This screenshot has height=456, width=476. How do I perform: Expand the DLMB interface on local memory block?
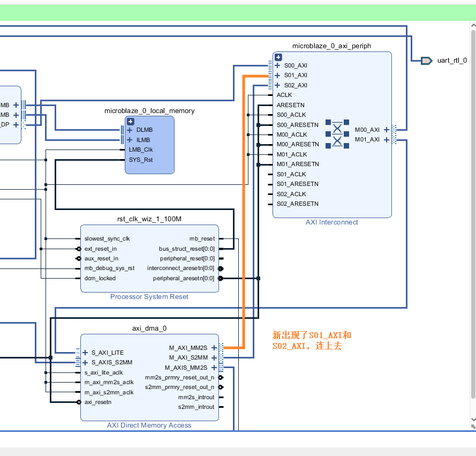(129, 130)
